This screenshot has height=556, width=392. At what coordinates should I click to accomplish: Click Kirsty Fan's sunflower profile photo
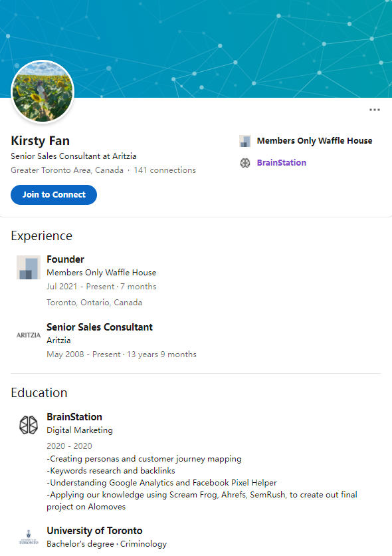pyautogui.click(x=43, y=92)
